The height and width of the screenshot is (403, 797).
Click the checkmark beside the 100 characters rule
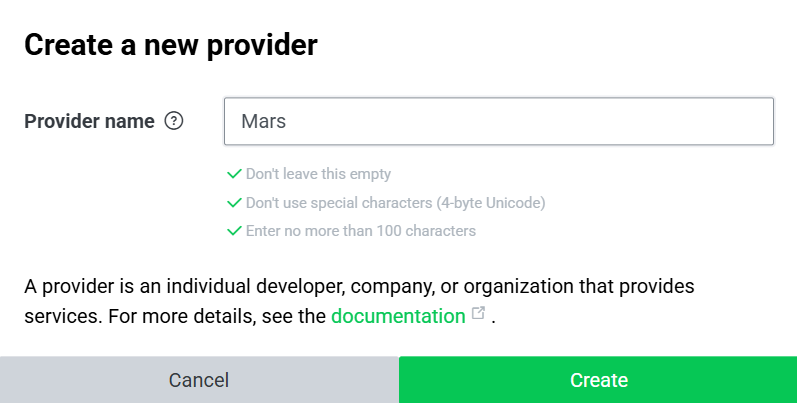coord(234,231)
